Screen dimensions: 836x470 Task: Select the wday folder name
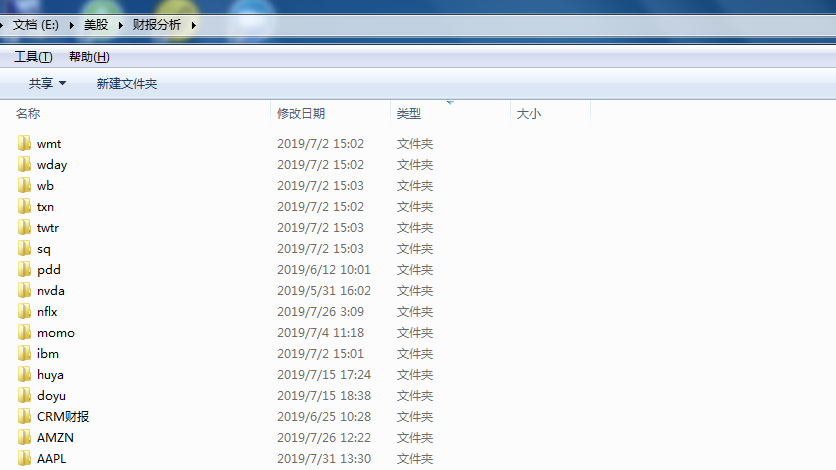click(52, 165)
